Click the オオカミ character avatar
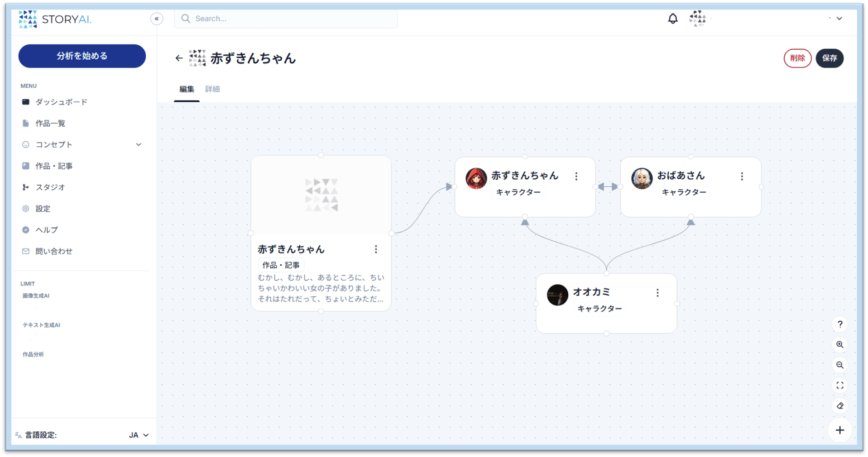This screenshot has height=457, width=868. tap(557, 295)
